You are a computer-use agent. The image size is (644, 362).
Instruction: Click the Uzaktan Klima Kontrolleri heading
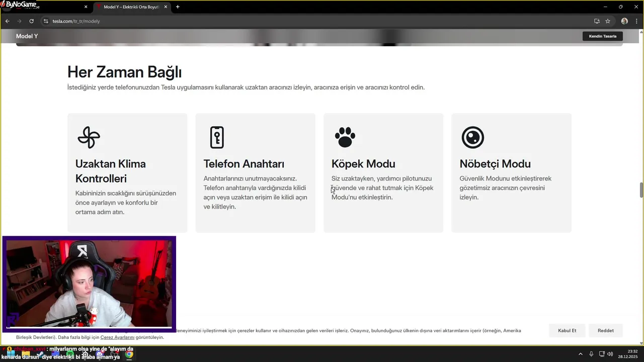pos(111,171)
